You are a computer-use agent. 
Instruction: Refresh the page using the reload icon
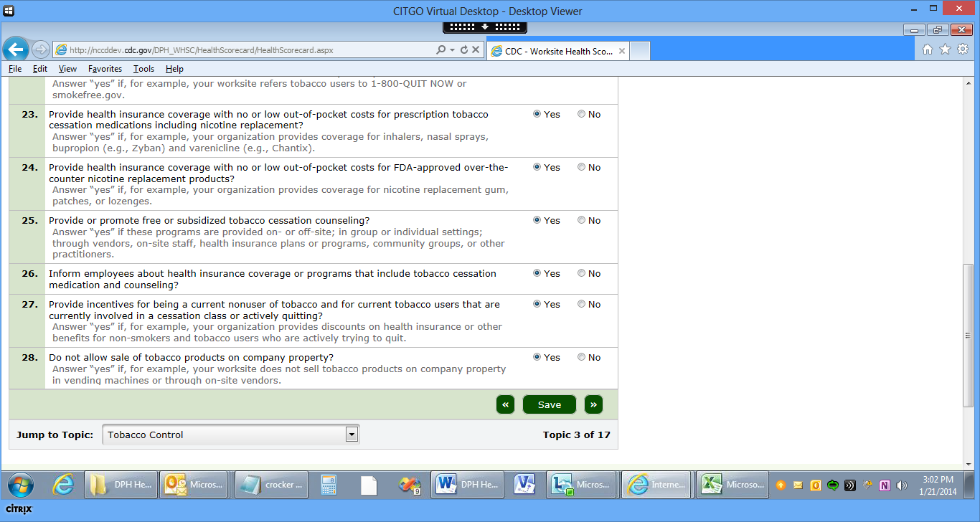464,50
